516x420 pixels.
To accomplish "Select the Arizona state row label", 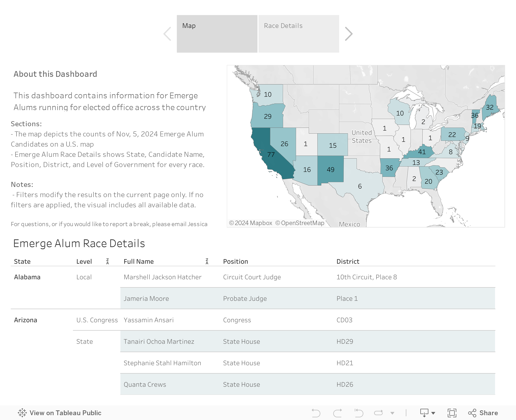I will click(x=25, y=320).
